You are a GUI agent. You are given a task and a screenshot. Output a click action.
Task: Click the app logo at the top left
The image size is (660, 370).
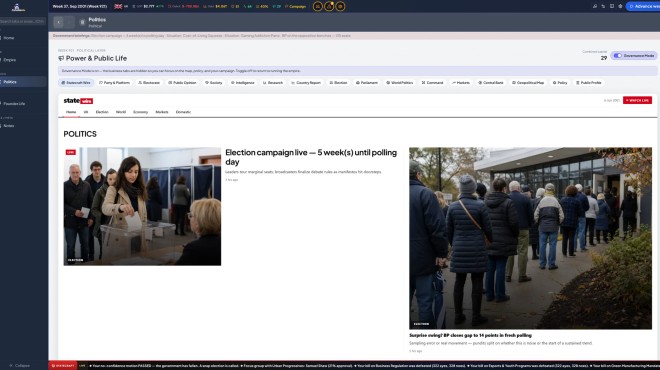click(18, 7)
